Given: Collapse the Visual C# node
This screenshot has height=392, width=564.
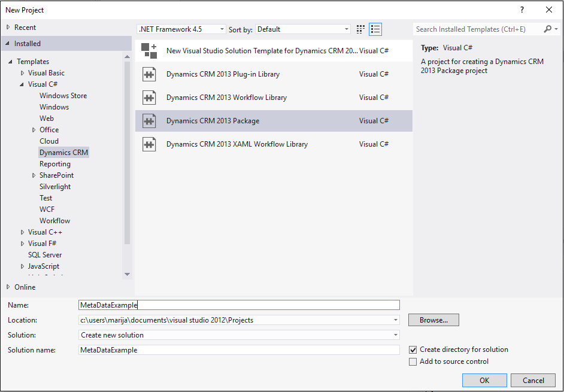Looking at the screenshot, I should tap(22, 84).
